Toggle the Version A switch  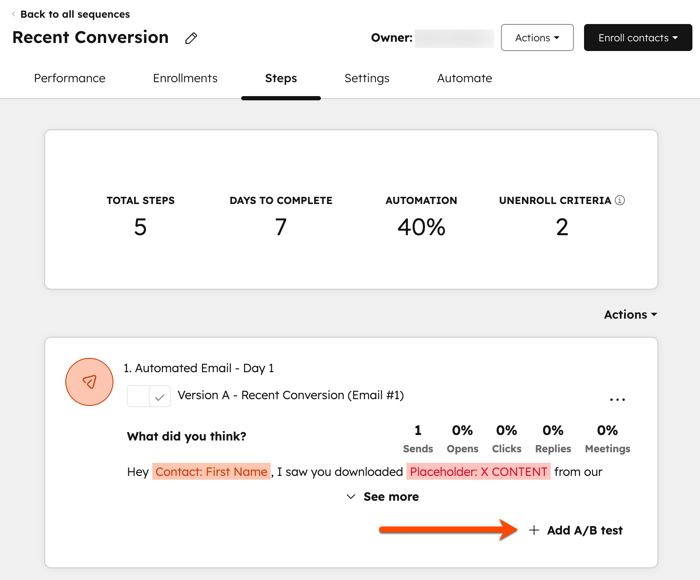coord(149,396)
